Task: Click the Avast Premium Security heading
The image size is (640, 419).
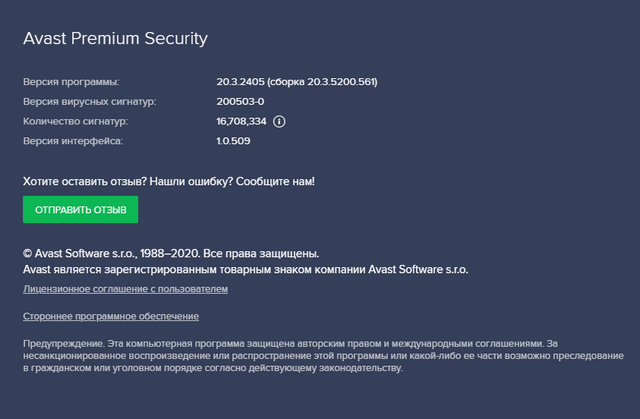Action: point(115,39)
